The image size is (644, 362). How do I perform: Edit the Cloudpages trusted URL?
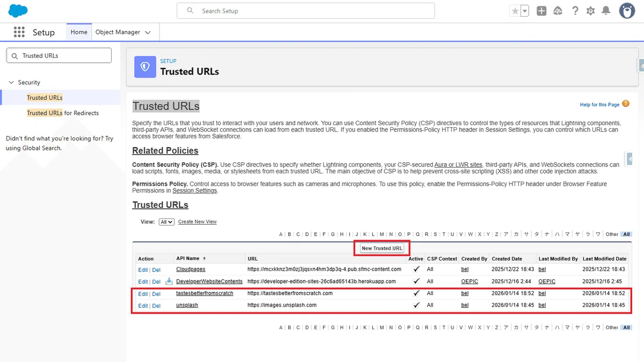point(143,270)
